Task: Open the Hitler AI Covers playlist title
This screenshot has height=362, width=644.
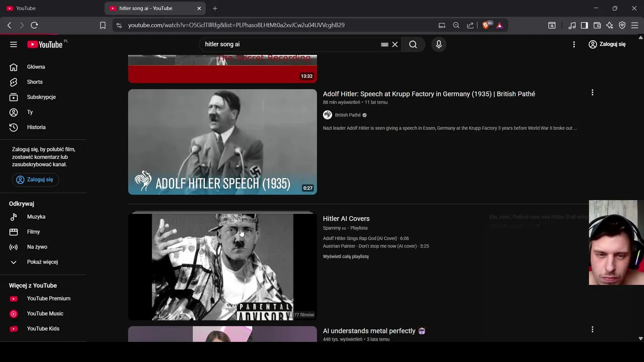Action: (346, 219)
